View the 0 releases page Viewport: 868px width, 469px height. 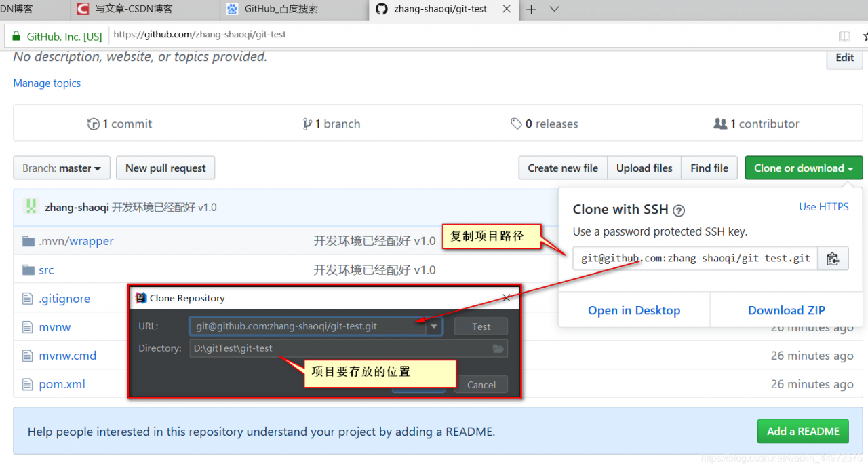(x=545, y=124)
